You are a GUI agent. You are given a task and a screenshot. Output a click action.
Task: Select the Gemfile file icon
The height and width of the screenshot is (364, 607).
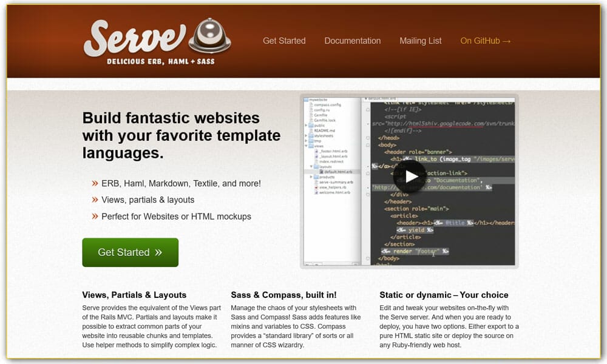pos(311,116)
